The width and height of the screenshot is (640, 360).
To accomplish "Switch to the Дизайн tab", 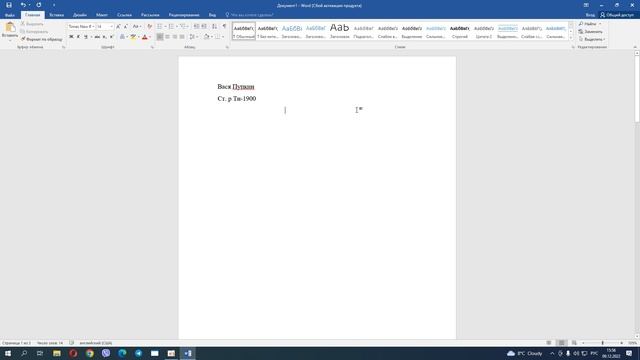I will (x=80, y=15).
